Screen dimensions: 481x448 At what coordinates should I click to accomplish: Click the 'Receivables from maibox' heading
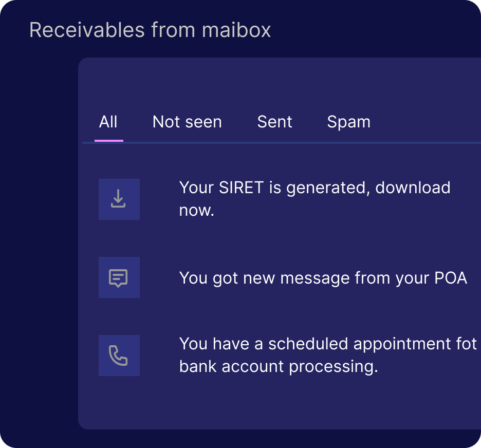coord(150,30)
